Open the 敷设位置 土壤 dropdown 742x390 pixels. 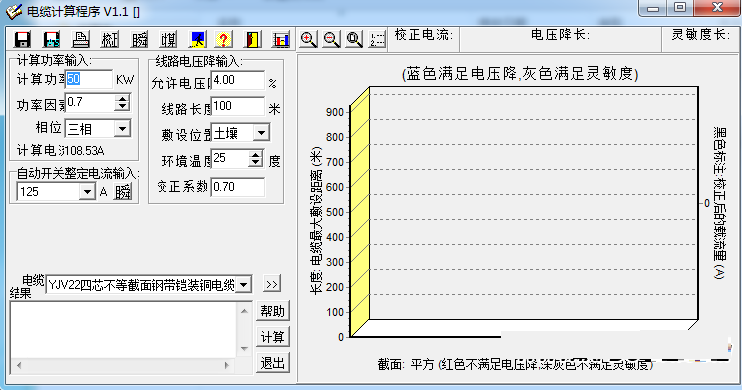tap(261, 133)
